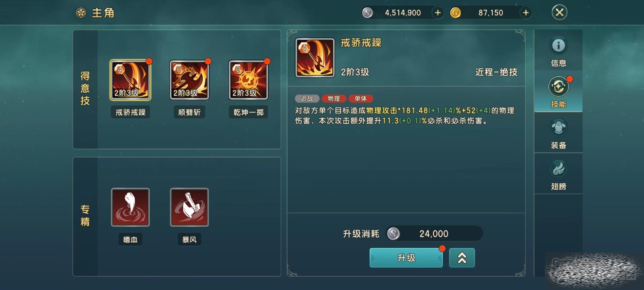Open the 装备 equipment tab
The image size is (644, 290).
[558, 133]
